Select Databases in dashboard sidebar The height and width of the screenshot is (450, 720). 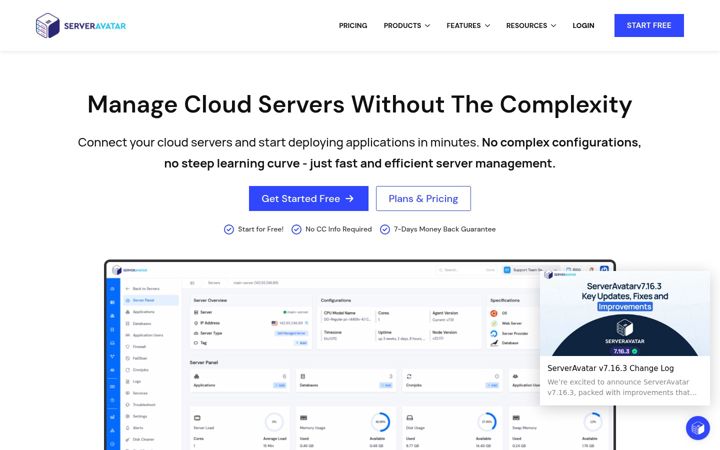[138, 324]
